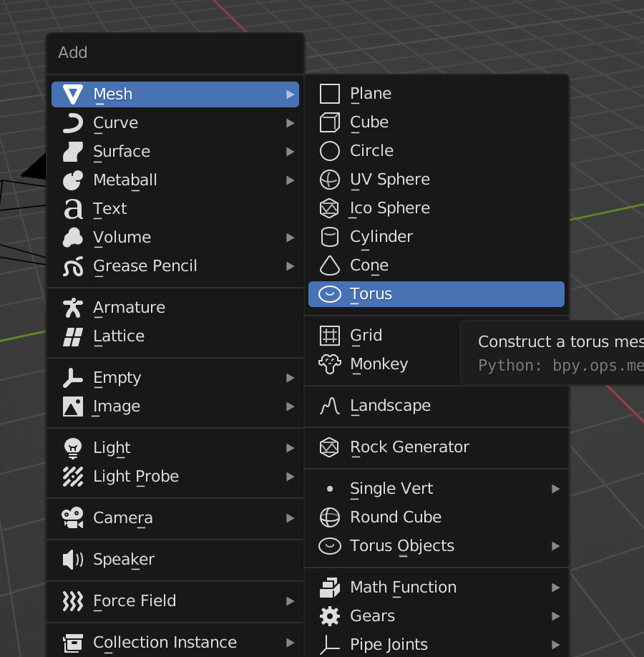Click the Lattice icon
The height and width of the screenshot is (657, 644).
(73, 336)
